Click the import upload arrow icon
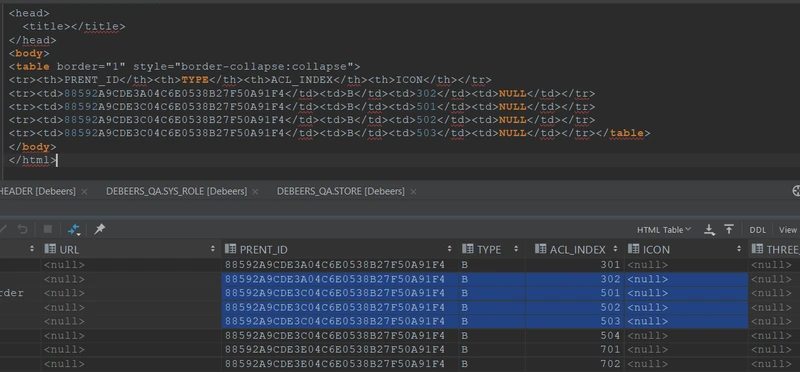The image size is (800, 372). pyautogui.click(x=729, y=230)
